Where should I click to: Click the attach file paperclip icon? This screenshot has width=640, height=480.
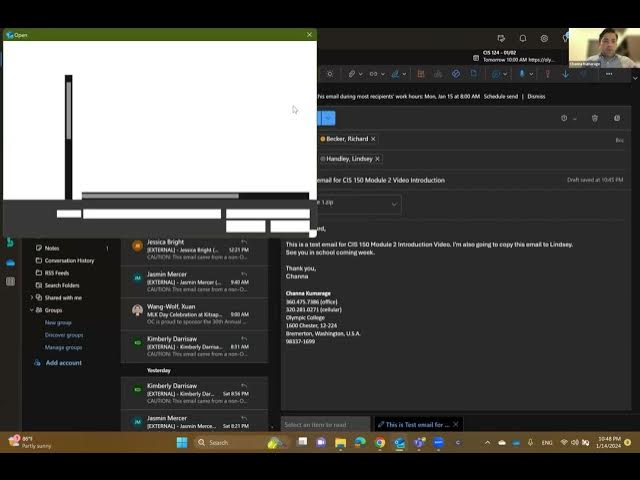[x=352, y=73]
